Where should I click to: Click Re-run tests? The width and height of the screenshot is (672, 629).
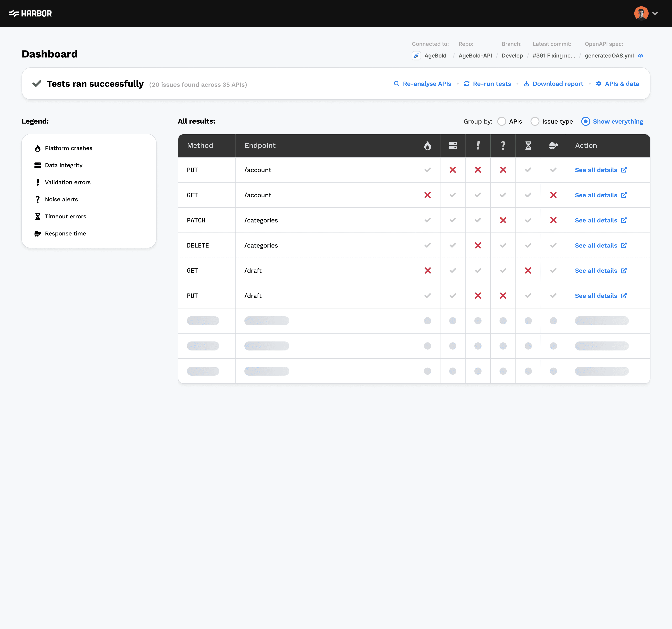487,84
